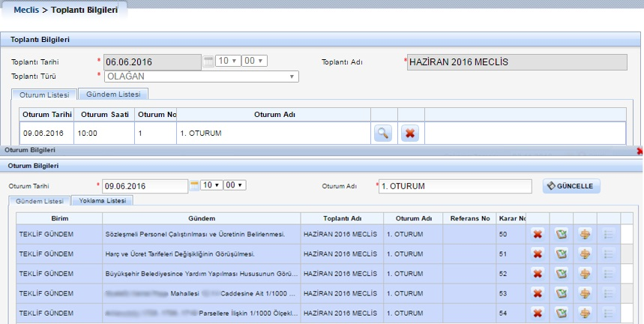The height and width of the screenshot is (324, 644).
Task: Click orange transfer icon for Karar No 52
Action: 585,274
